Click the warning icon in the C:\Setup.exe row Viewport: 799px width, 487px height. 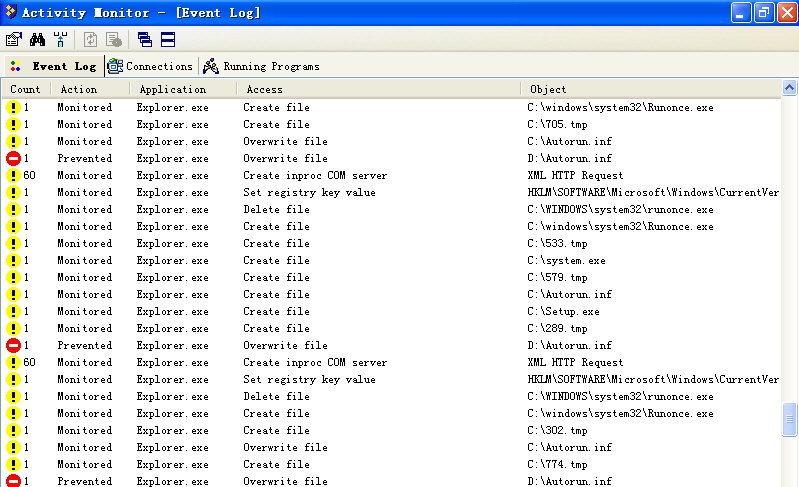[13, 311]
